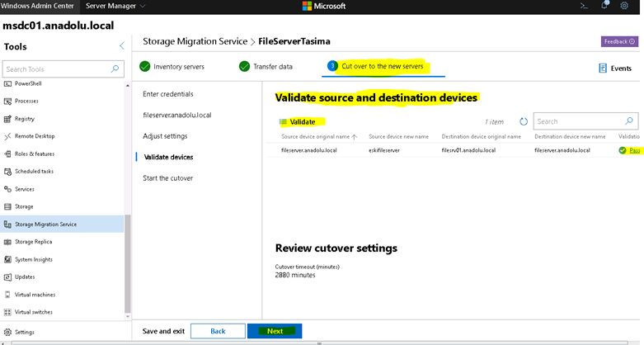The height and width of the screenshot is (345, 644).
Task: Refresh the device list icon
Action: tap(524, 121)
